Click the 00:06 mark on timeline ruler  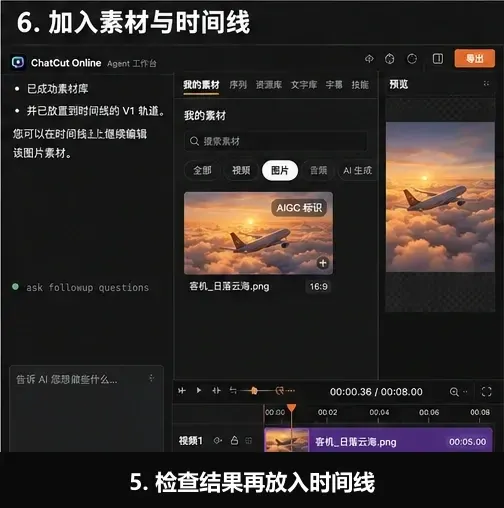[429, 412]
